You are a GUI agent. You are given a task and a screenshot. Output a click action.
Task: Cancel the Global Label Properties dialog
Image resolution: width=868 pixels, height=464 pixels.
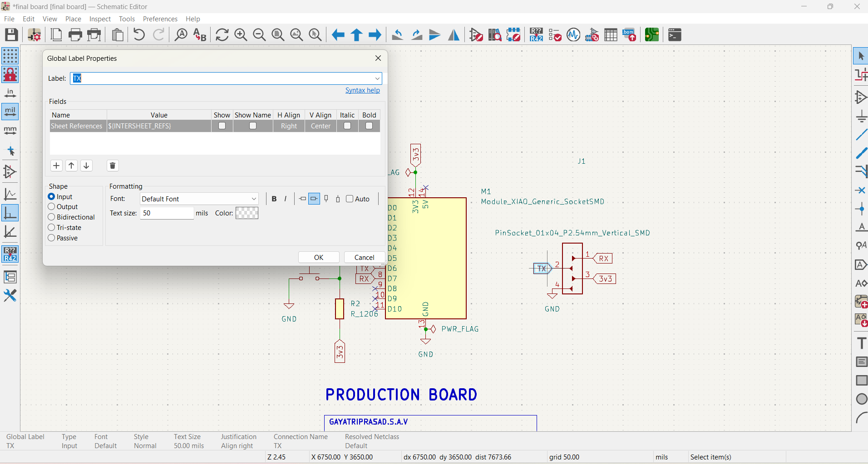(364, 257)
